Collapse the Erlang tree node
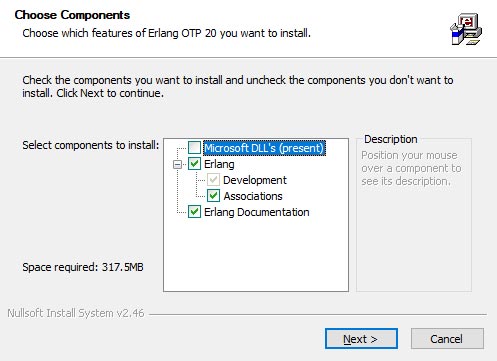Viewport: 497px width, 361px height. pos(178,164)
